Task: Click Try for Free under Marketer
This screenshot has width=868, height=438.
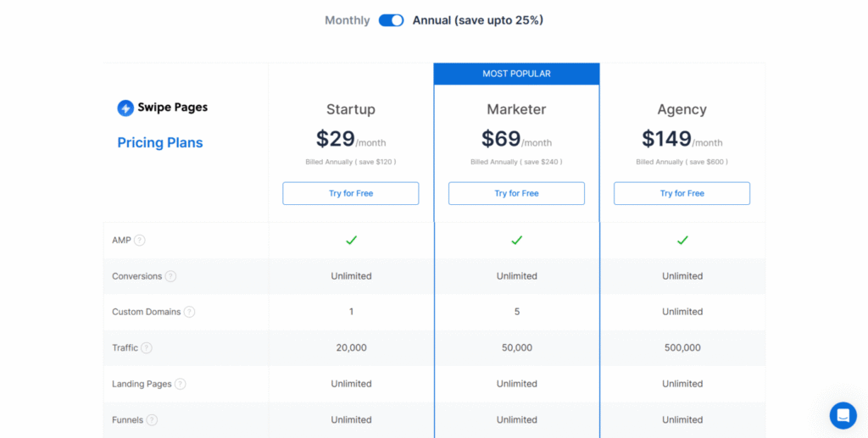Action: click(516, 193)
